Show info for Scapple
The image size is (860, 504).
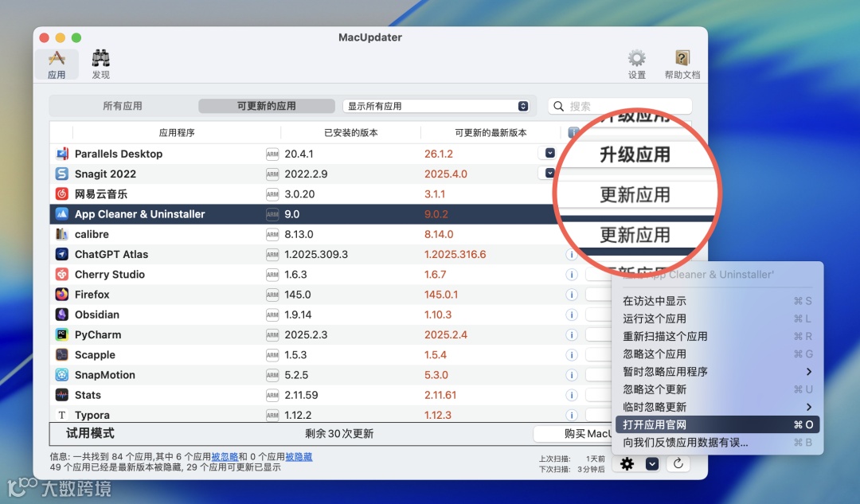572,355
